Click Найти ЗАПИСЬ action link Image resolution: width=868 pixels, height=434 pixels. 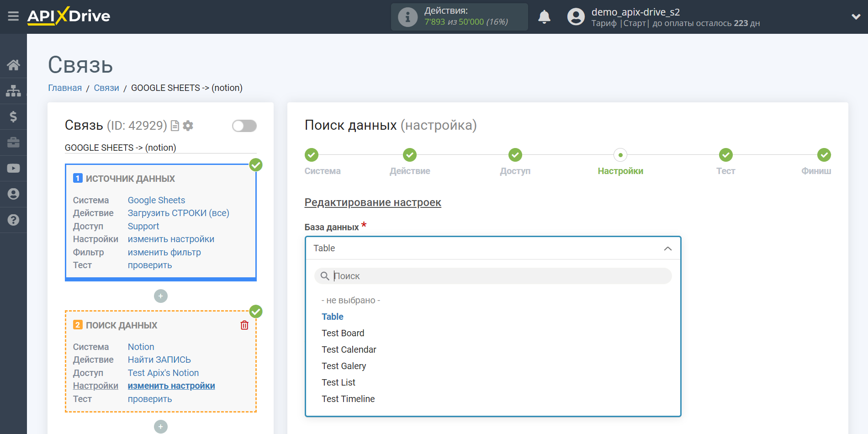[159, 360]
